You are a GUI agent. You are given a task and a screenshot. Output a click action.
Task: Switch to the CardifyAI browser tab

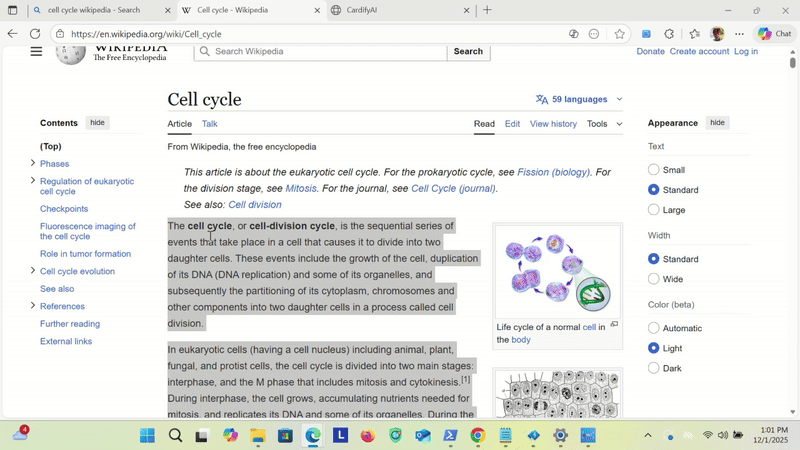point(401,10)
